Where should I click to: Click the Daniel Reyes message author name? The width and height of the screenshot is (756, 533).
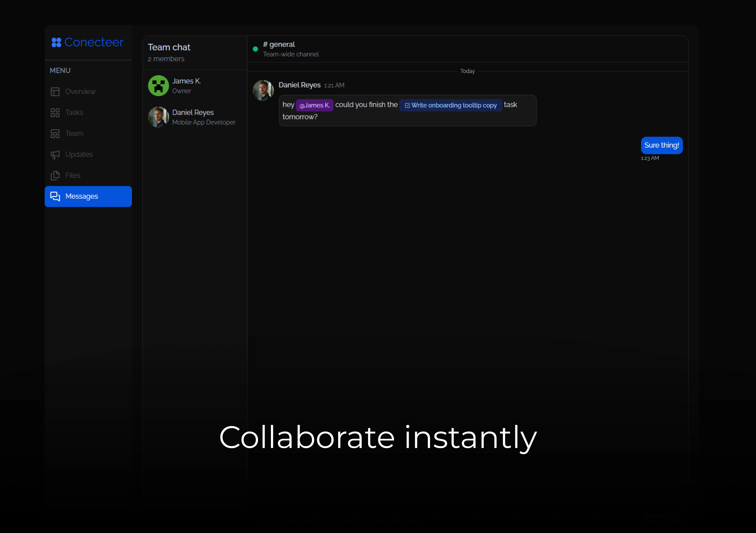tap(299, 85)
